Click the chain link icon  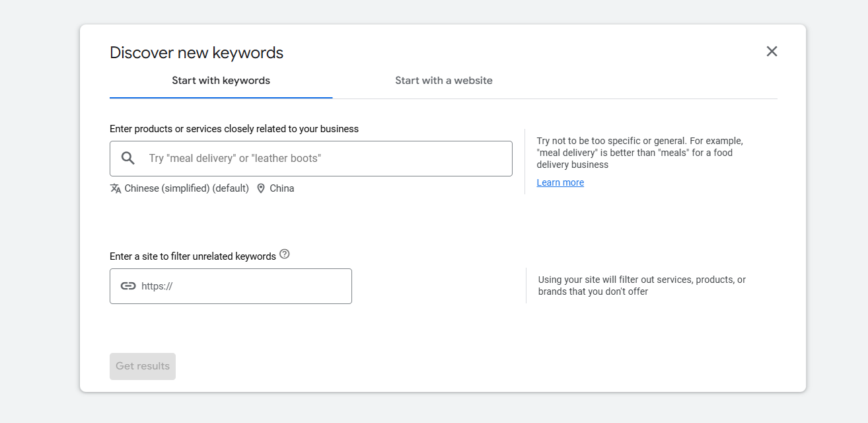pos(128,286)
